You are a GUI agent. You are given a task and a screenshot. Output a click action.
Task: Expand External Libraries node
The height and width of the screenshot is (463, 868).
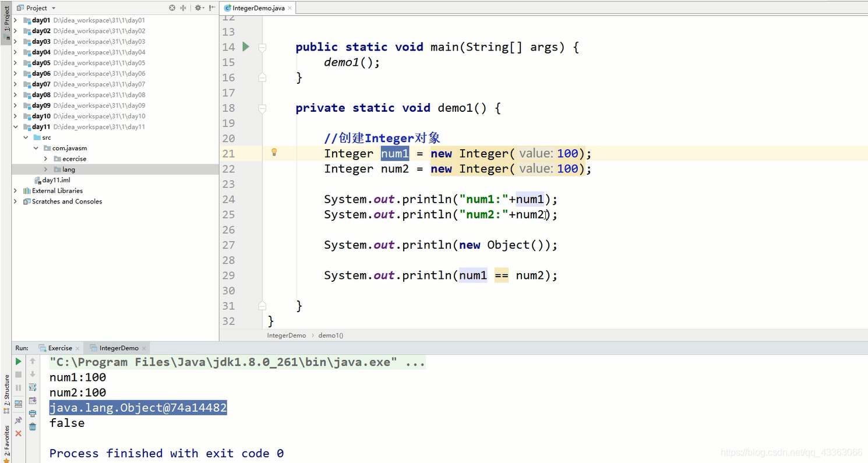point(16,190)
